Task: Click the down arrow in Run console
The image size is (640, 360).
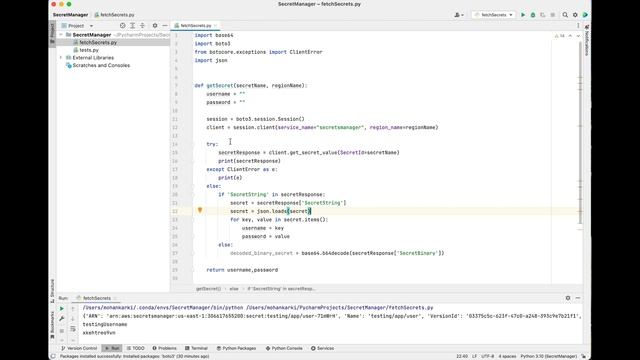Action: click(73, 319)
